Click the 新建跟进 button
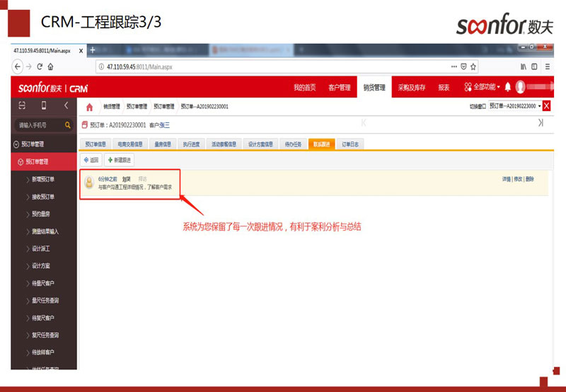 (x=120, y=160)
